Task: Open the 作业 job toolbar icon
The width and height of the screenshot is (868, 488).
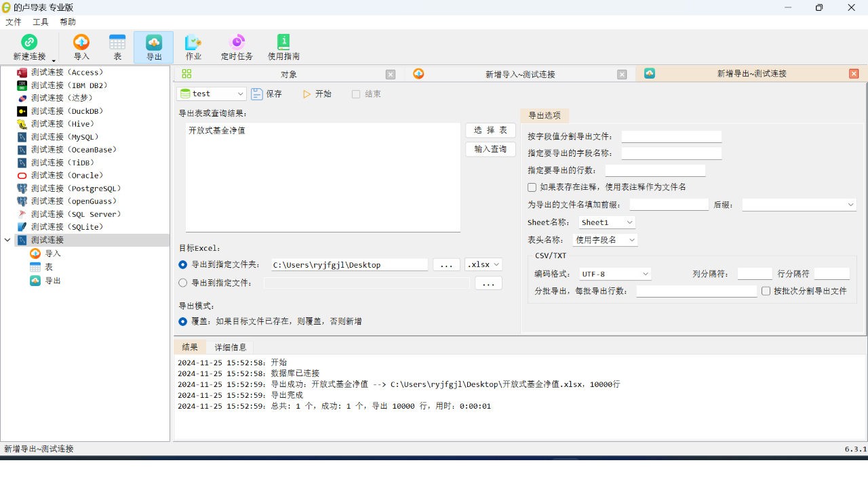Action: click(x=193, y=43)
